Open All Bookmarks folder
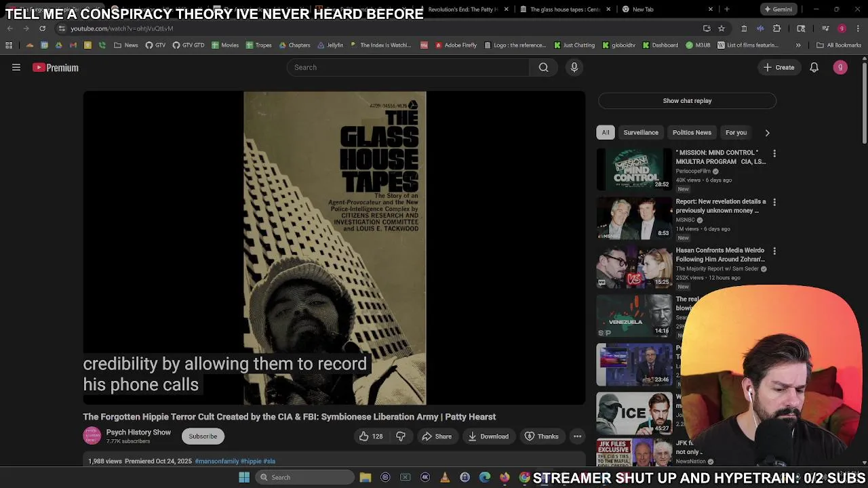This screenshot has width=868, height=488. 839,45
